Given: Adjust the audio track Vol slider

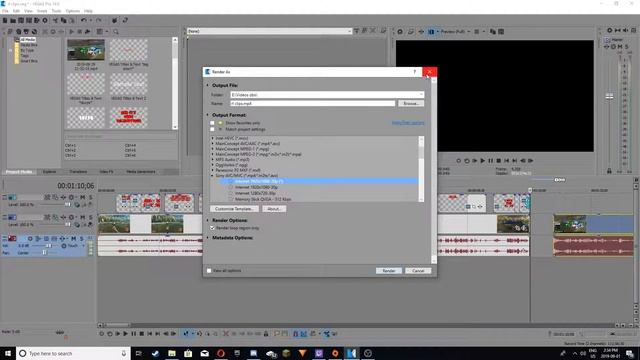Looking at the screenshot, I should (49, 246).
